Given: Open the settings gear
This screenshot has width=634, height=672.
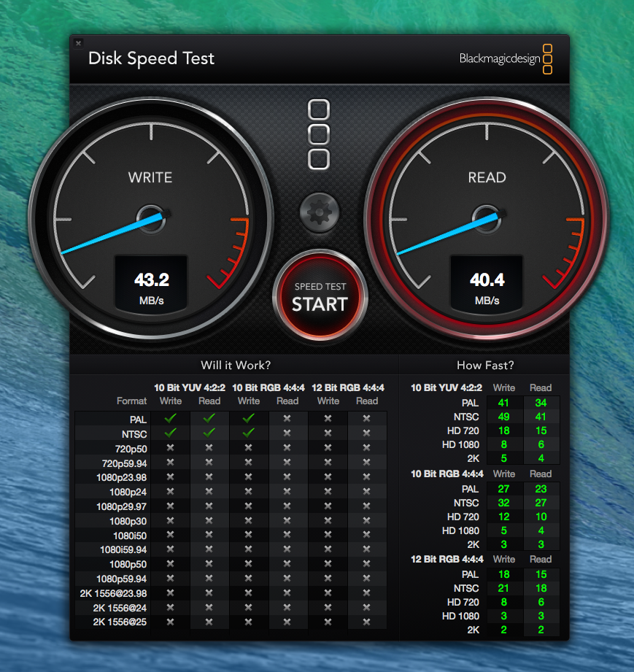Looking at the screenshot, I should 320,212.
